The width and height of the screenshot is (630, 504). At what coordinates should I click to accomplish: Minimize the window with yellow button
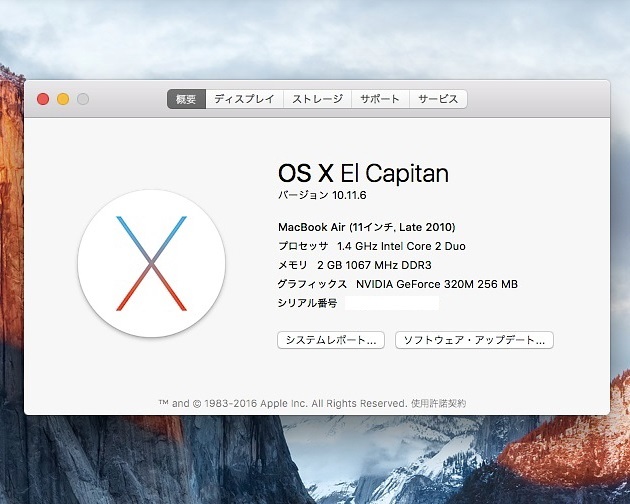pos(63,99)
